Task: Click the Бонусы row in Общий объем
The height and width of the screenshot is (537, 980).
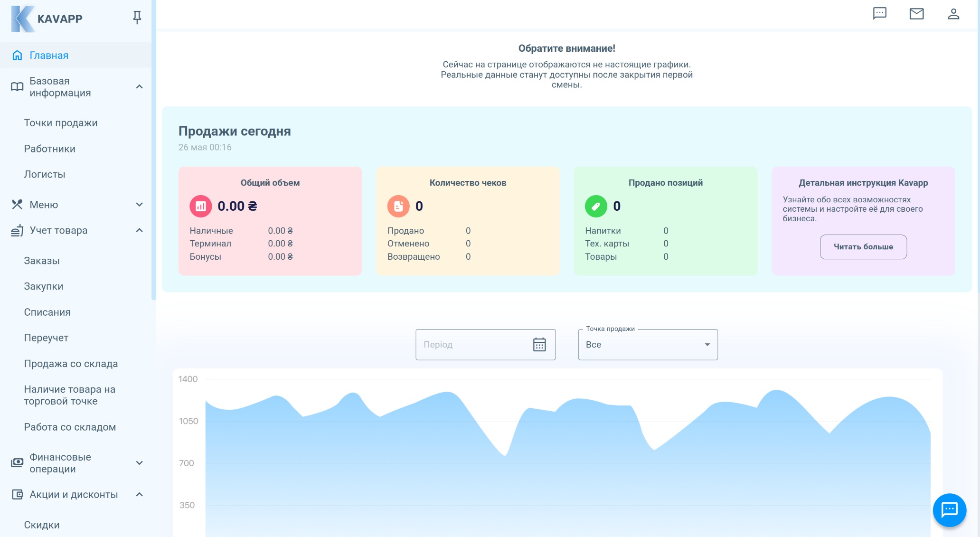Action: click(241, 257)
